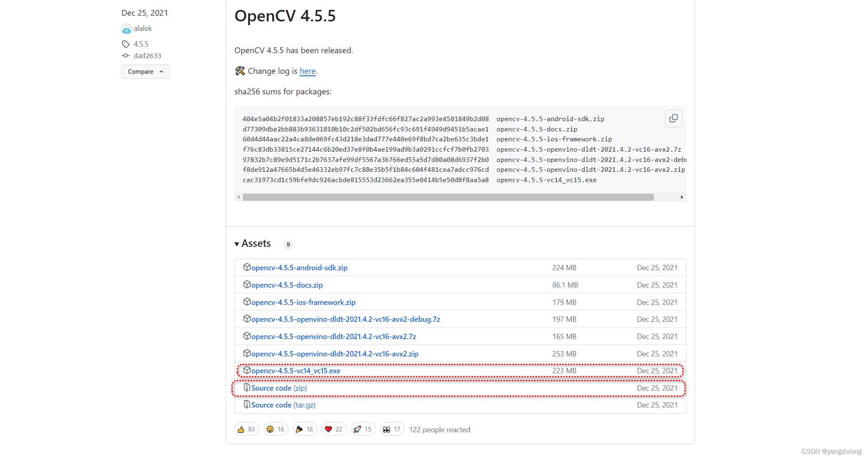Click the Dec 25, 2021 date of Source code (tar.gz)
The height and width of the screenshot is (459, 868).
[x=657, y=405]
